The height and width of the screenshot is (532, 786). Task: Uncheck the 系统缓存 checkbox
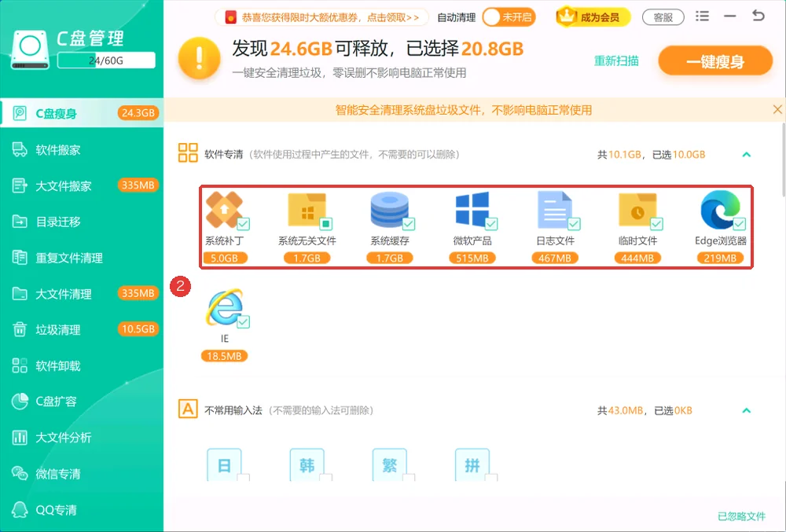[x=409, y=223]
